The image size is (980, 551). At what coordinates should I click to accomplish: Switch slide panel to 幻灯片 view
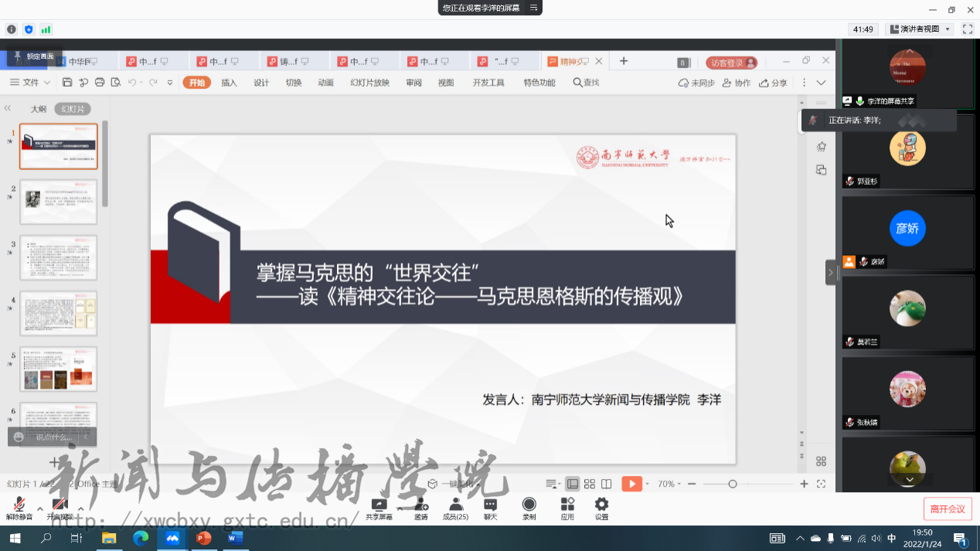[x=73, y=109]
